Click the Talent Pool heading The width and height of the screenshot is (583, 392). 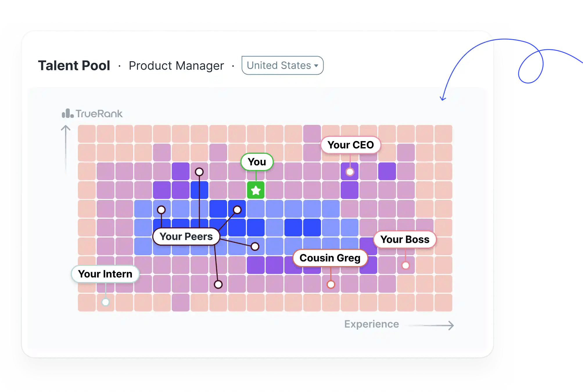coord(74,66)
